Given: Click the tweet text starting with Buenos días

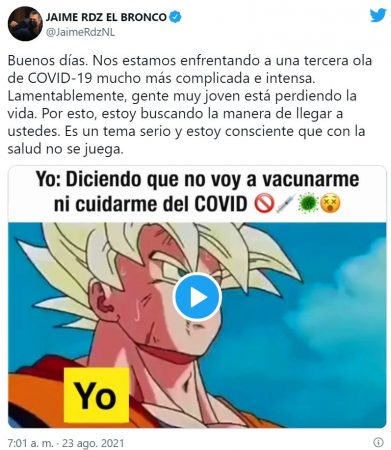Looking at the screenshot, I should tap(190, 105).
